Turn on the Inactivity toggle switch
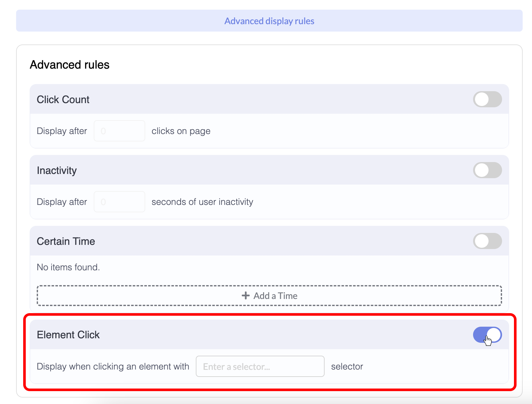 coord(487,170)
